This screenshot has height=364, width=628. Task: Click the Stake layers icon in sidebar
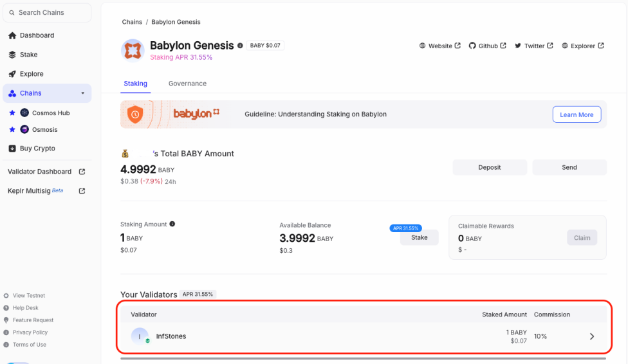[x=12, y=55]
